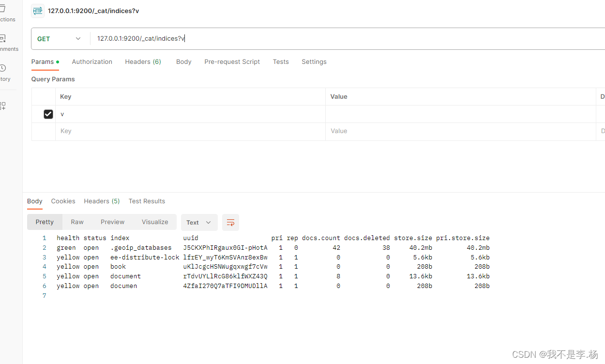The image size is (605, 364).
Task: Click 'ee-distribute-lock' index name in response
Action: (145, 258)
